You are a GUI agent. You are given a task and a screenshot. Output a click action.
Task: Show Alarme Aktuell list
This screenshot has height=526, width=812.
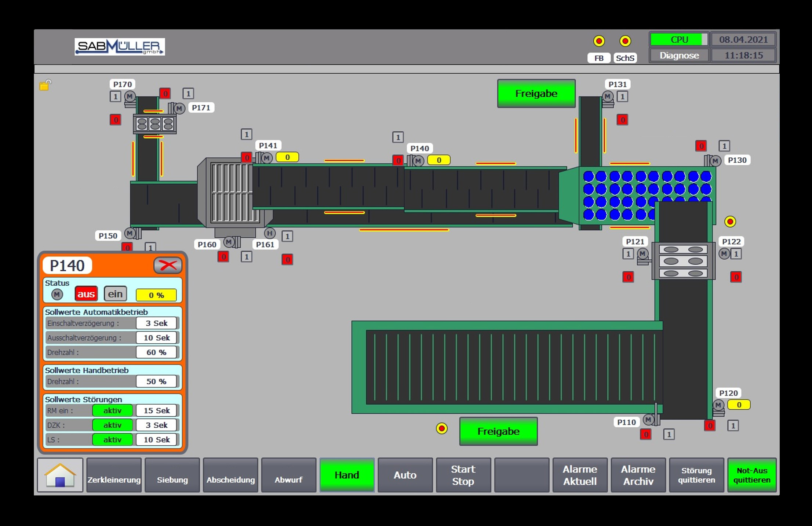click(x=580, y=475)
